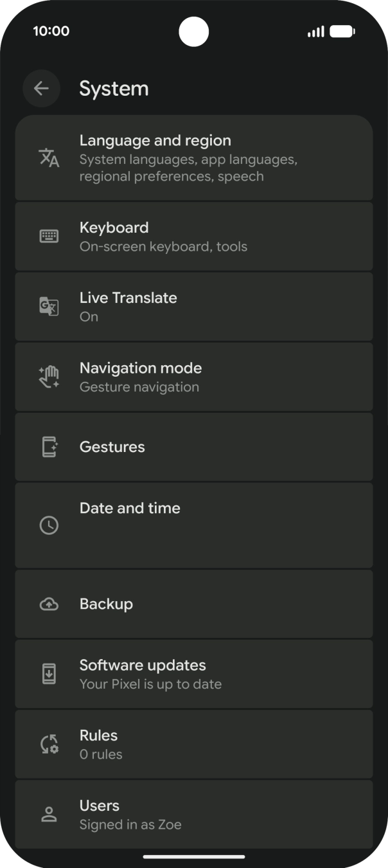388x868 pixels.
Task: Tap the Software updates download icon
Action: 49,674
